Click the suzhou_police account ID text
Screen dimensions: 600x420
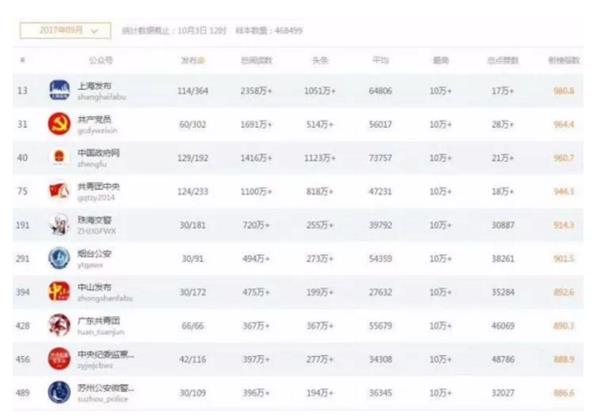(x=103, y=399)
